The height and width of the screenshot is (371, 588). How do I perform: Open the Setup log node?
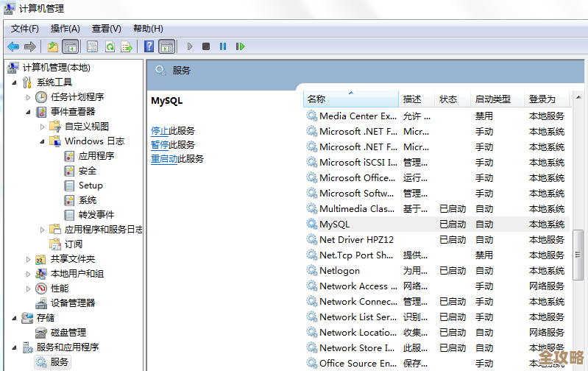tap(91, 185)
